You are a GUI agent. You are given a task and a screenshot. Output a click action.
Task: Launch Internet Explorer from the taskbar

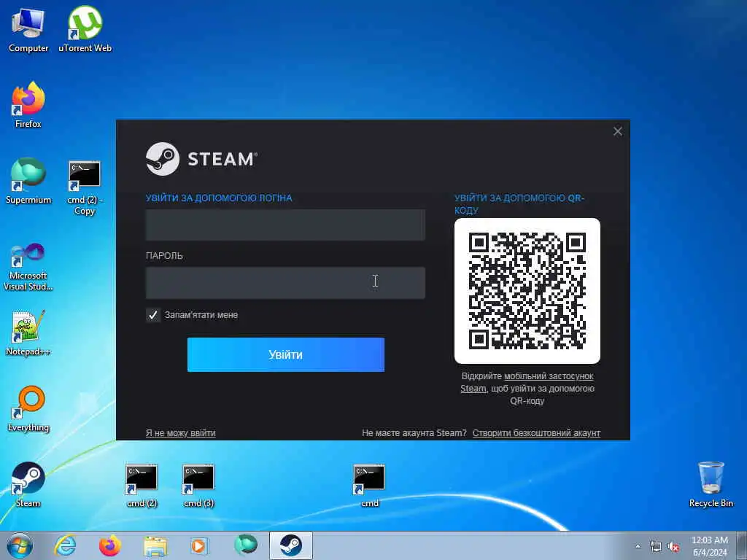pyautogui.click(x=65, y=545)
